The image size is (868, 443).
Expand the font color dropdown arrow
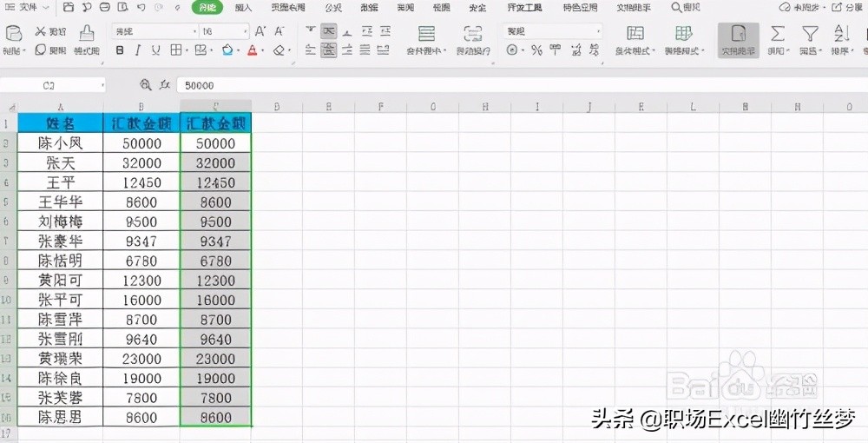click(262, 51)
